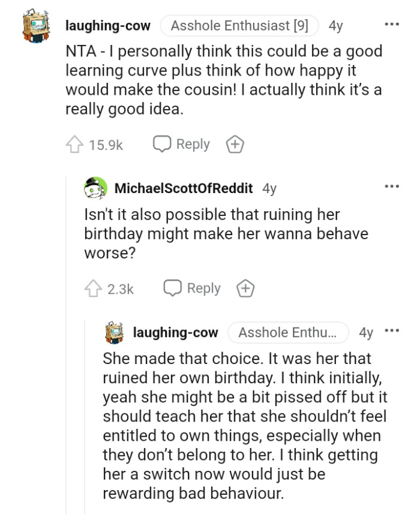
Task: Click the Asshole Enthusiast [9] flair badge
Action: tap(239, 26)
